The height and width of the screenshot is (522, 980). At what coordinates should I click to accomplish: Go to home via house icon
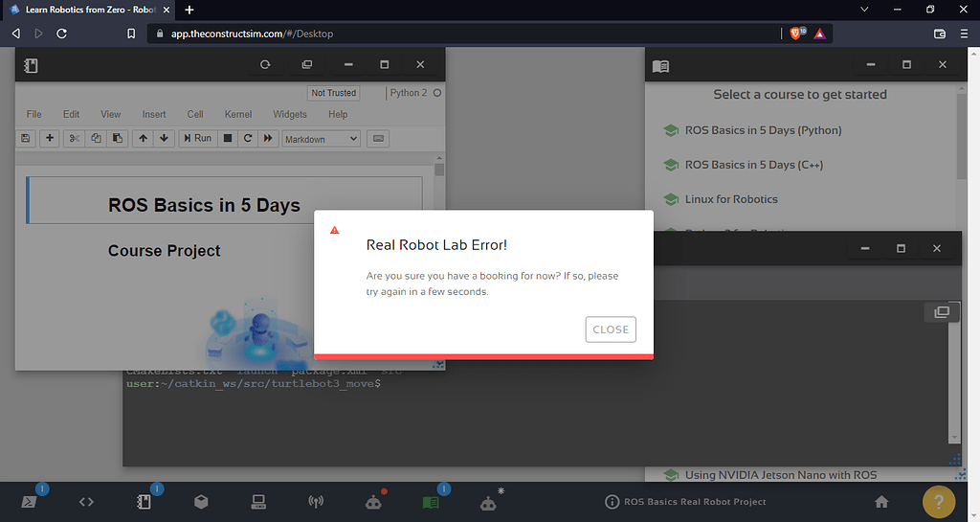point(881,501)
